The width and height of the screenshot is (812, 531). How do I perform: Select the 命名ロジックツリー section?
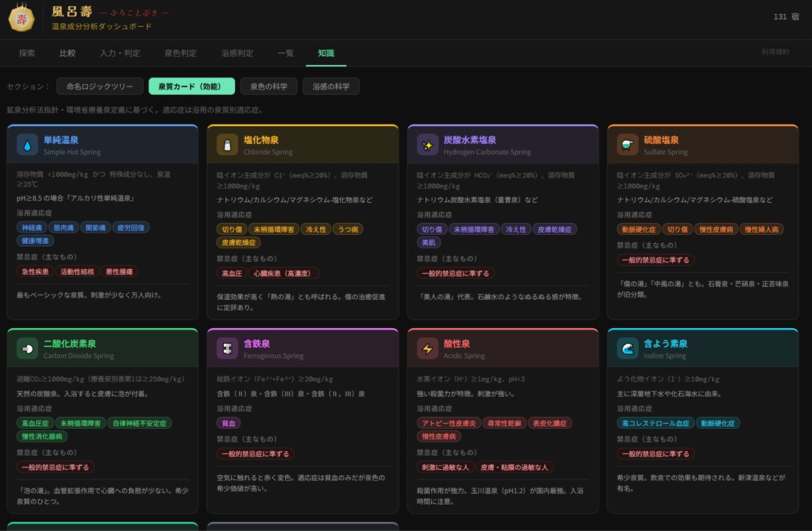99,87
